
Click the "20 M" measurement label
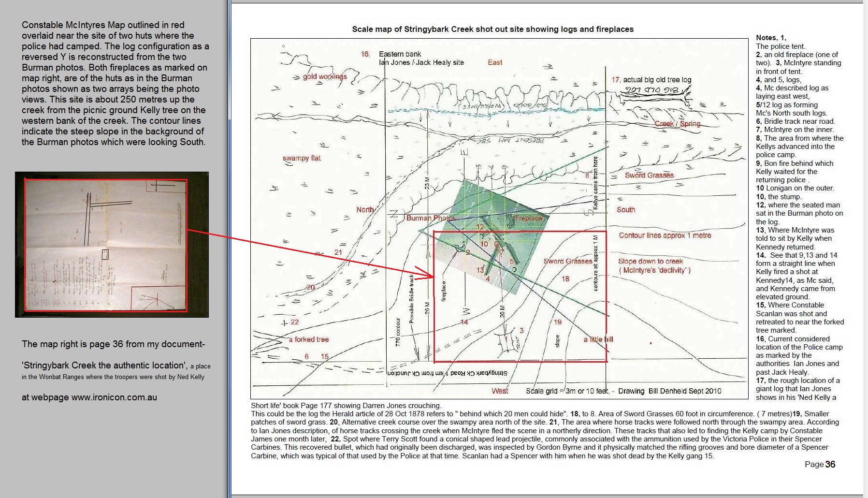pyautogui.click(x=502, y=311)
